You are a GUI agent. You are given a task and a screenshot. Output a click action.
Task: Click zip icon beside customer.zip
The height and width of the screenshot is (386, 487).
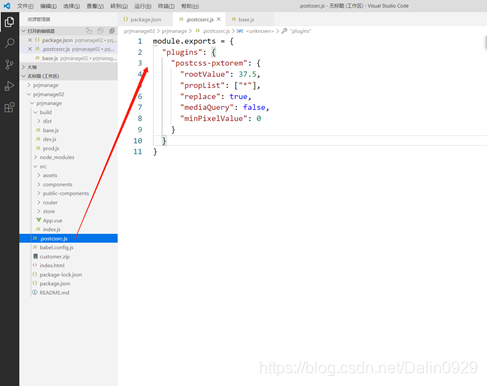[x=35, y=256]
